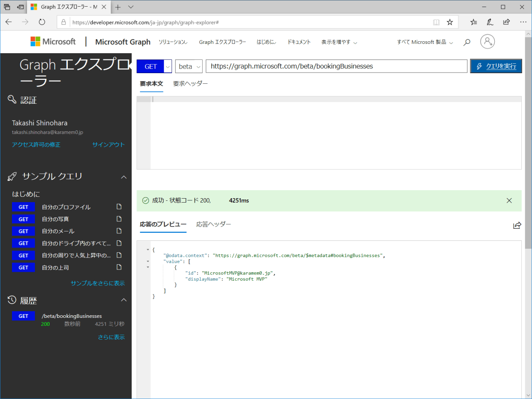Open the ソリューション navigation menu
The image size is (532, 399).
coord(173,42)
